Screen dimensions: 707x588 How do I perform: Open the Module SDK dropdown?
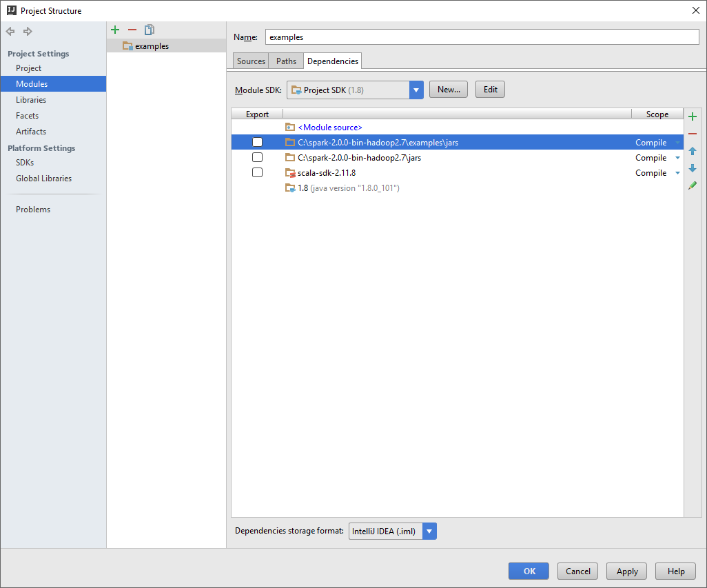pos(416,90)
